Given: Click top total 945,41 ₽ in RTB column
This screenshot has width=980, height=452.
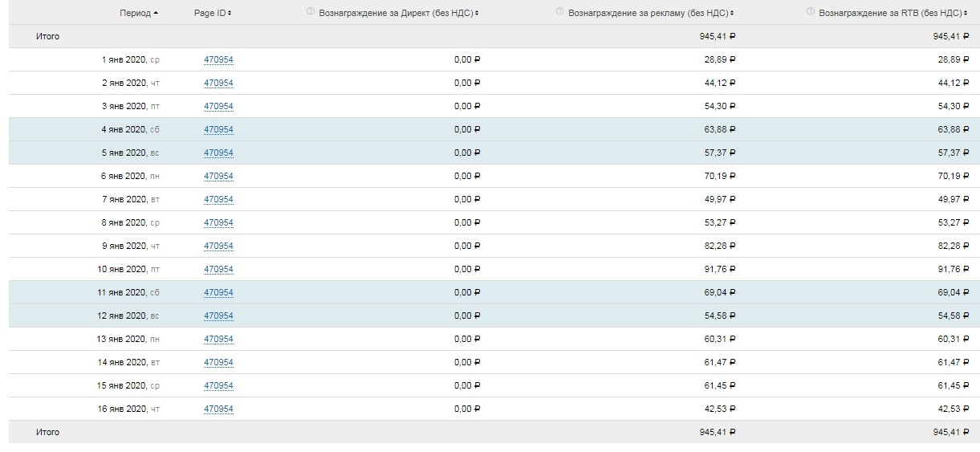Looking at the screenshot, I should click(x=952, y=37).
